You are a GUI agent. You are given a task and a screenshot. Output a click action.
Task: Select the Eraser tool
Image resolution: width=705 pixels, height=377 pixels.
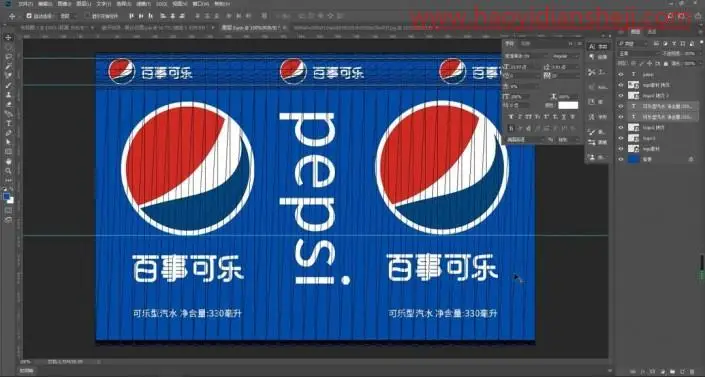[x=8, y=104]
